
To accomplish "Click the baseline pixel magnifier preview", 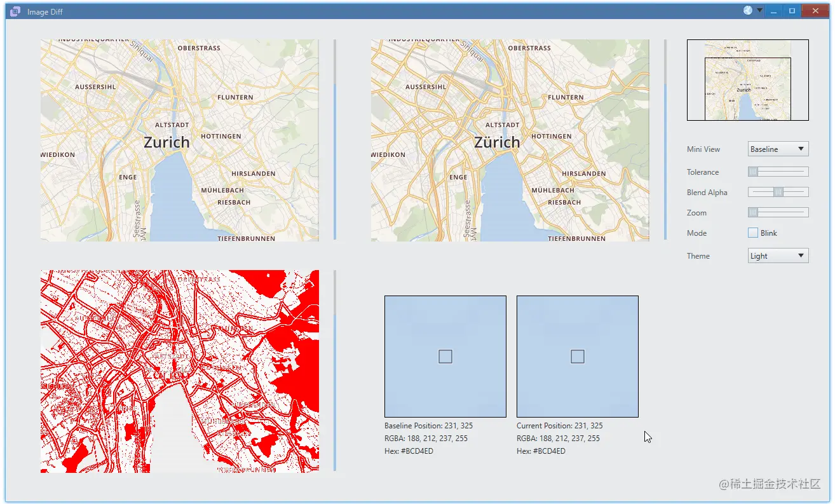I will [x=445, y=357].
